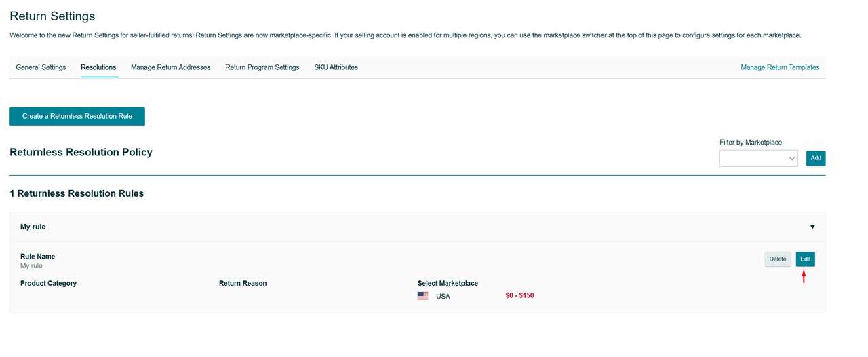Switch to the General Settings tab
868x357 pixels.
pos(41,67)
